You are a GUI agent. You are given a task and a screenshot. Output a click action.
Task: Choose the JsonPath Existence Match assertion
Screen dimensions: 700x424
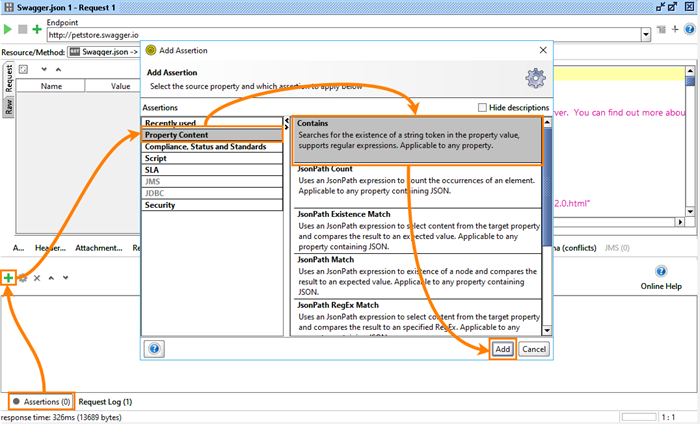344,214
